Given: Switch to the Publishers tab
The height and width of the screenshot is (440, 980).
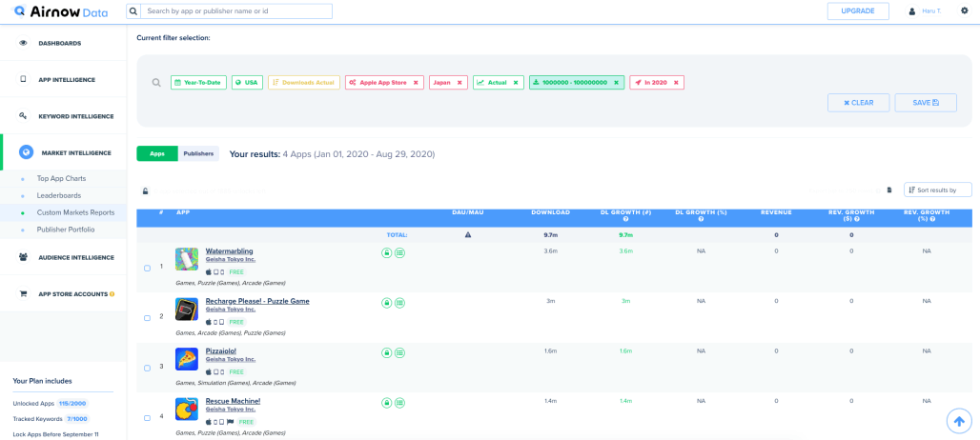Looking at the screenshot, I should point(198,153).
